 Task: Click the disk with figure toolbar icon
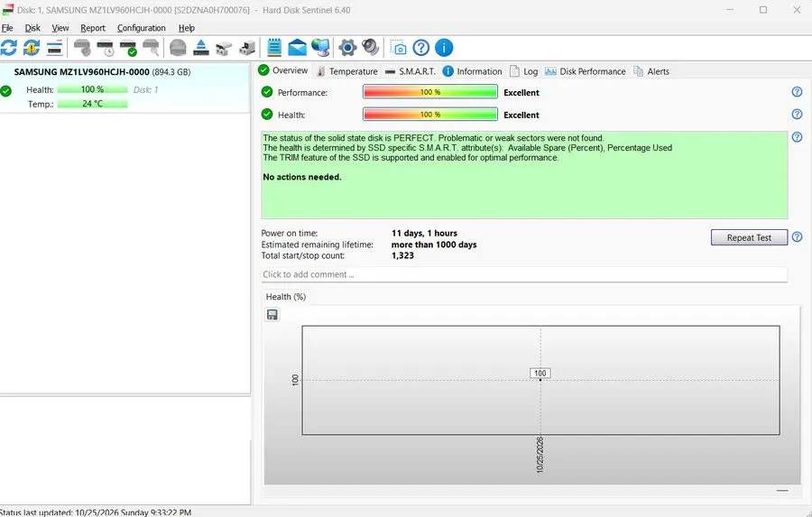click(247, 48)
